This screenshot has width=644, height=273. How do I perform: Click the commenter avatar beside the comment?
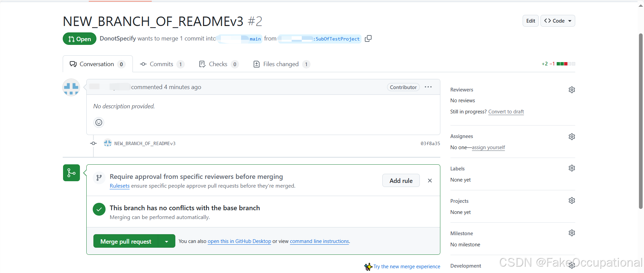pos(71,87)
